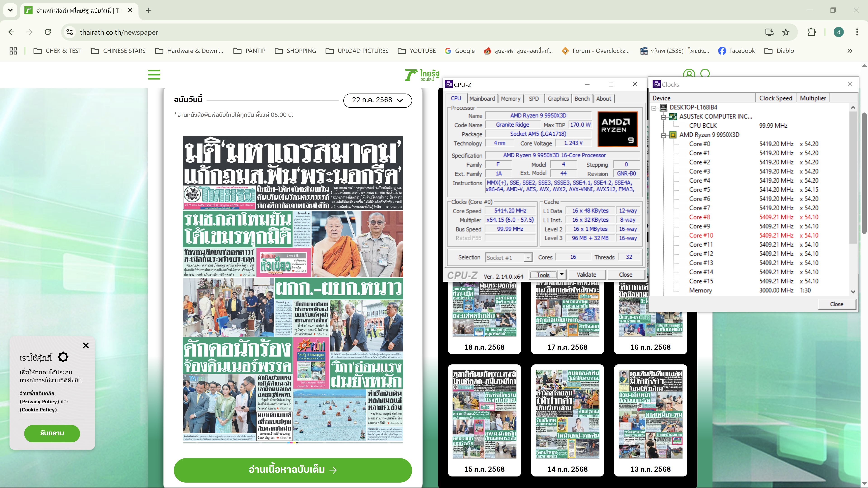This screenshot has width=868, height=488.
Task: Click the browser forward arrow
Action: [x=30, y=32]
